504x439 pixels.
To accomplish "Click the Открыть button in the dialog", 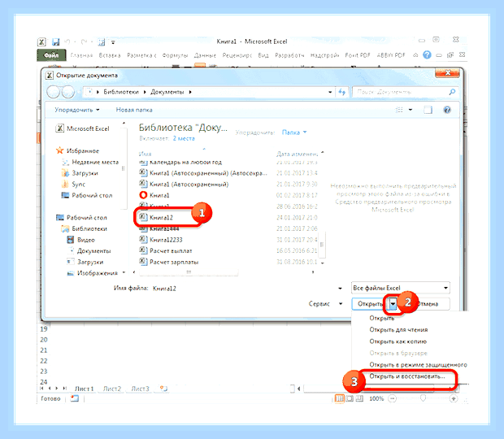I will (x=370, y=304).
